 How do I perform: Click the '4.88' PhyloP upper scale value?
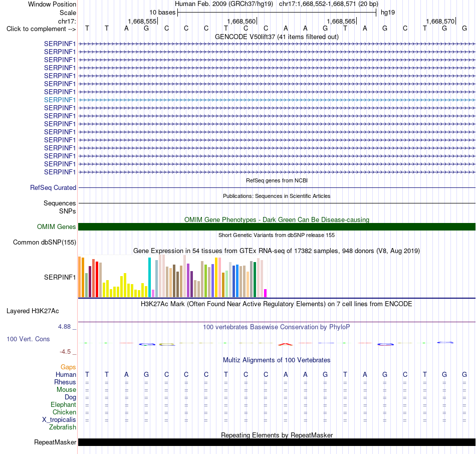coord(64,327)
